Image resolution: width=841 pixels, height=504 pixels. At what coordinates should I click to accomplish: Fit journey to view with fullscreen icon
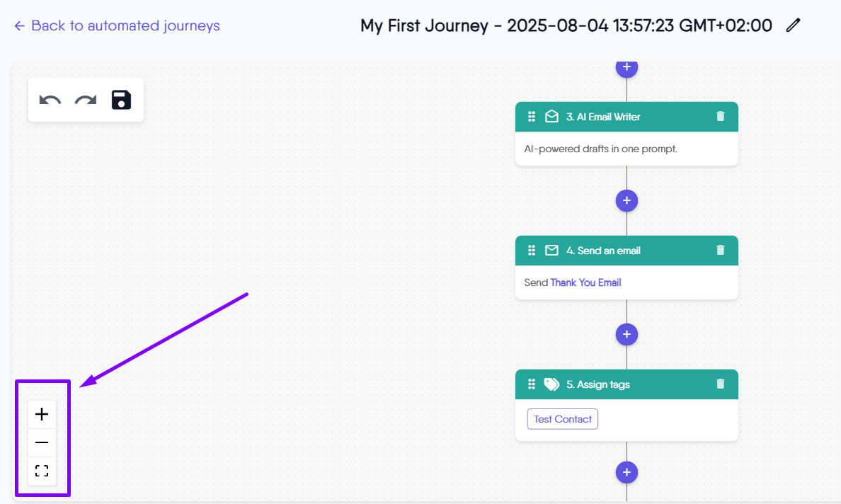(42, 471)
